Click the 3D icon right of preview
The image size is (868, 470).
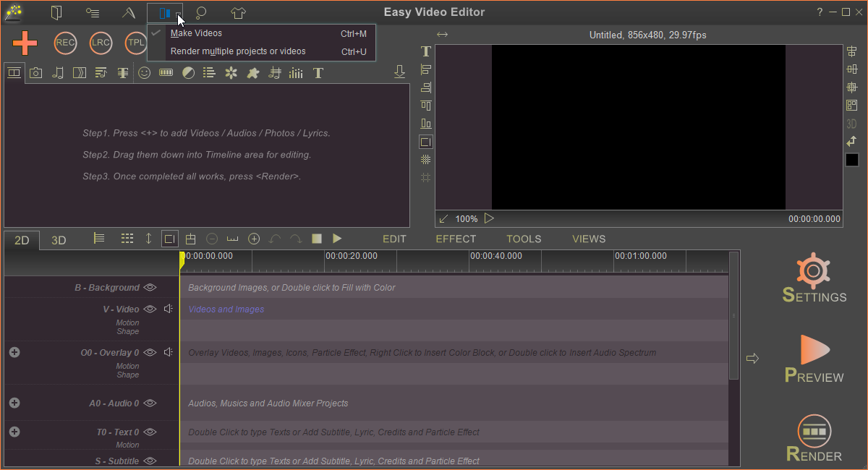tap(852, 124)
